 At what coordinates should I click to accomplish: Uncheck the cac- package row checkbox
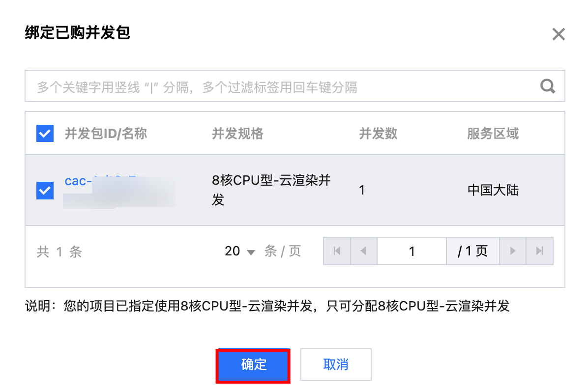pos(45,190)
